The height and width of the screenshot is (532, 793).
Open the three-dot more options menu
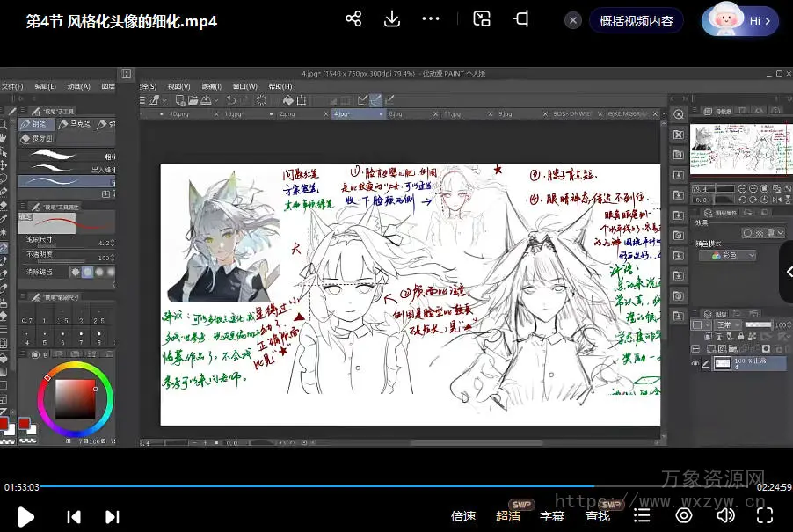tap(430, 19)
